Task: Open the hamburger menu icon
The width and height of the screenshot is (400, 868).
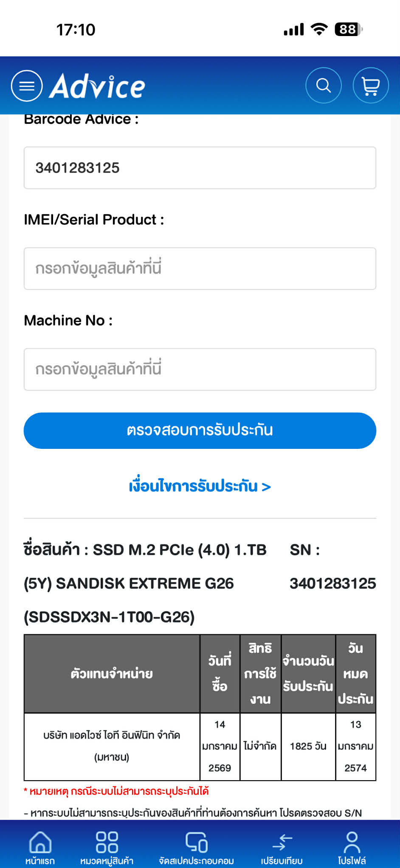Action: coord(27,86)
